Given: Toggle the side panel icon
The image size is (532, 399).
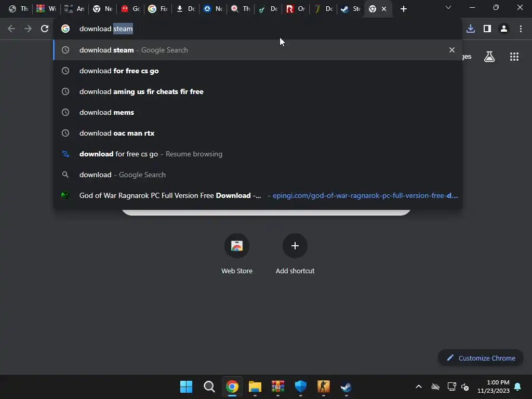Looking at the screenshot, I should [487, 29].
